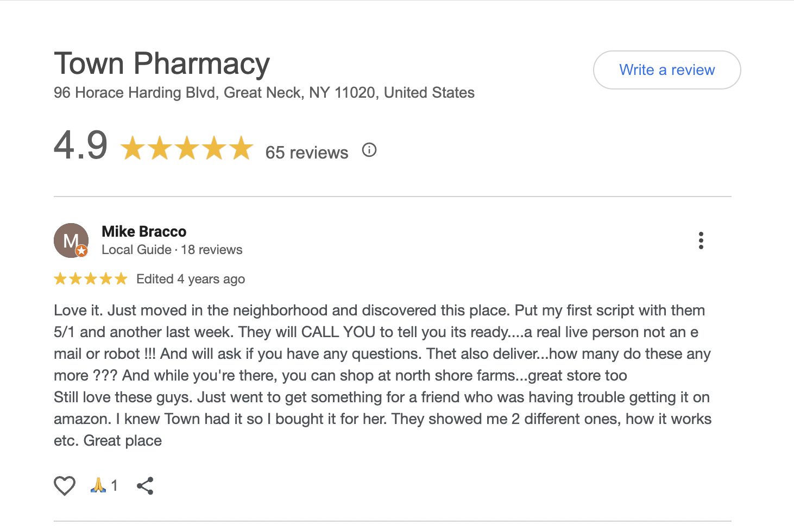Image resolution: width=794 pixels, height=532 pixels.
Task: Click Mike Bracco's profile avatar
Action: [71, 240]
